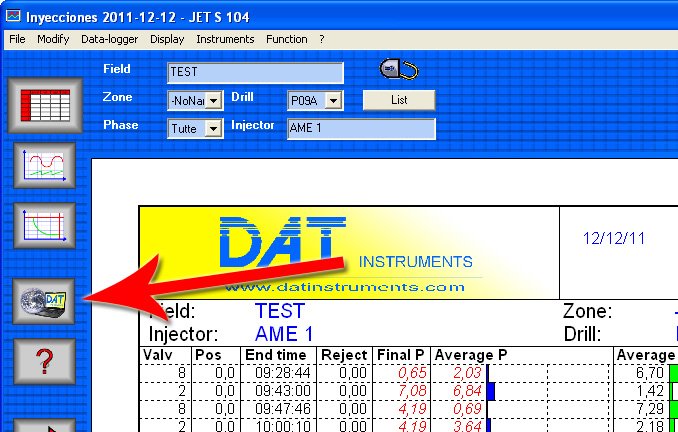
Task: Open the File menu
Action: (x=17, y=39)
